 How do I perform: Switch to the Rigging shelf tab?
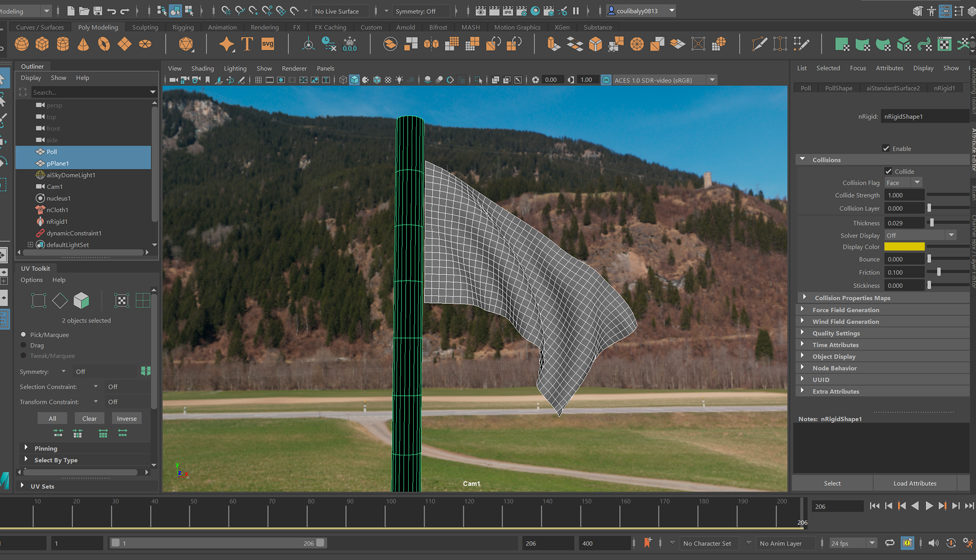pos(183,27)
